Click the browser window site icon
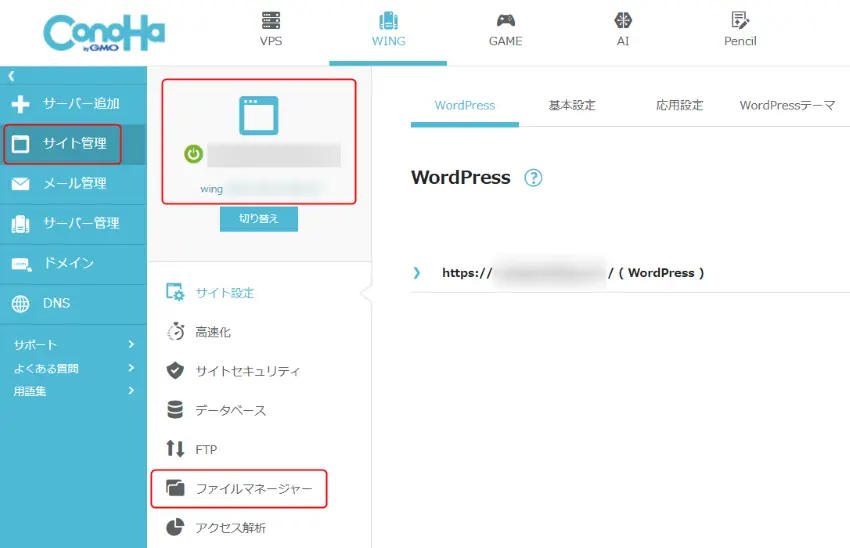Screen dimensions: 850x548 (259, 115)
